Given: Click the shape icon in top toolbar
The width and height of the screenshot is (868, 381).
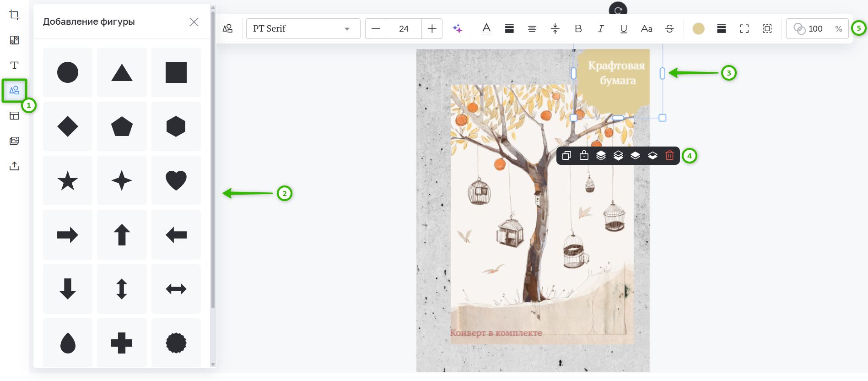Looking at the screenshot, I should coord(227,29).
